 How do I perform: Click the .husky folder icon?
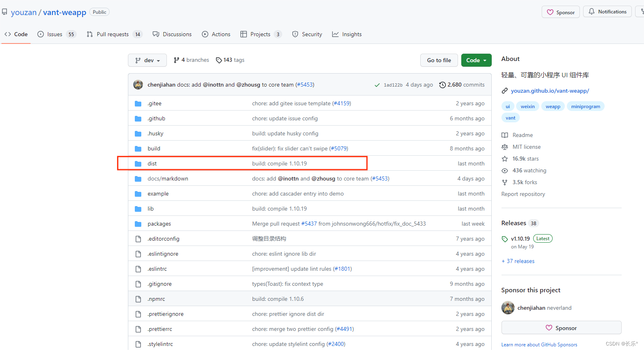coord(138,134)
